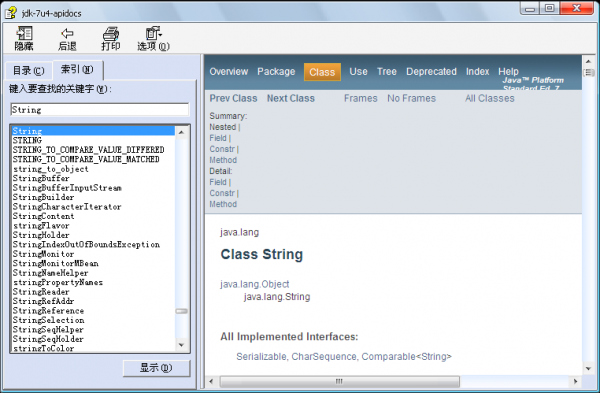Screen dimensions: 600x393
Task: Open the Deprecated navigation link
Action: click(x=431, y=72)
